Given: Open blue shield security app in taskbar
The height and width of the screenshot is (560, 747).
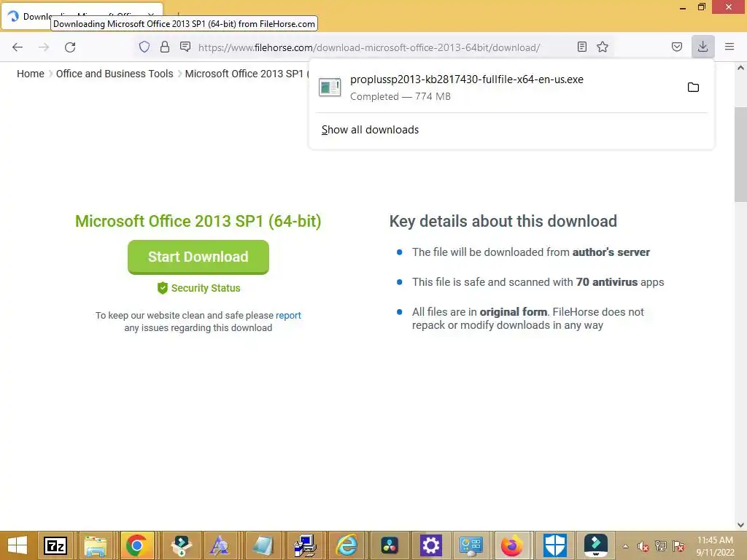Looking at the screenshot, I should click(555, 545).
